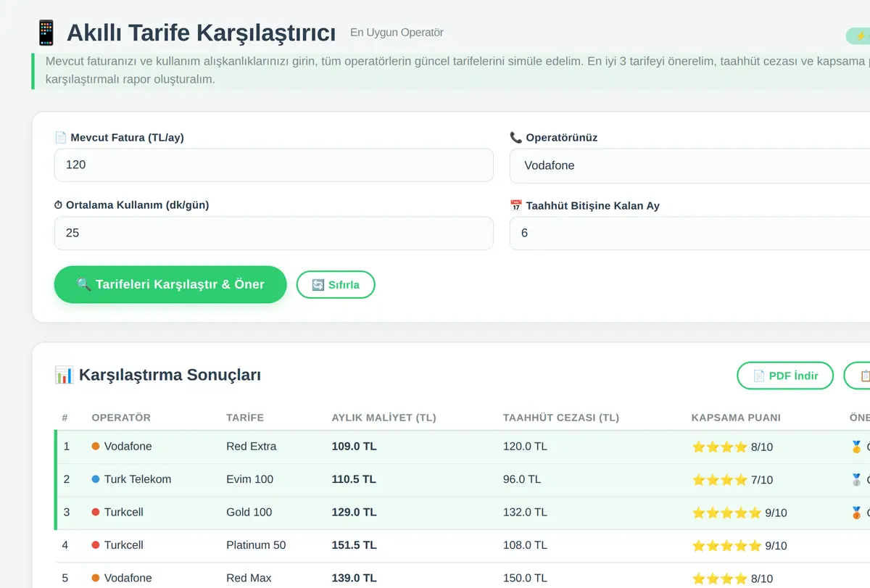
Task: Click the red dot in the Gold 100 row
Action: pyautogui.click(x=96, y=513)
